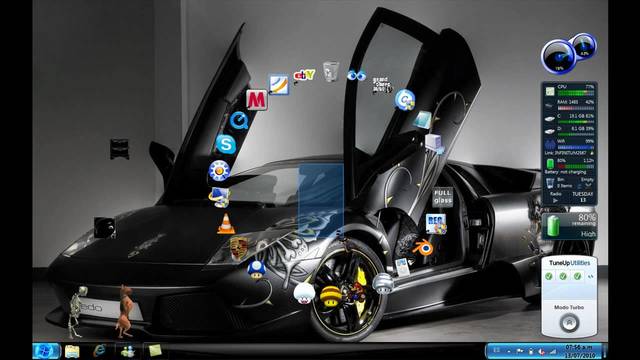Image resolution: width=640 pixels, height=360 pixels.
Task: Click the first TuneUp green checkmark
Action: tap(549, 276)
